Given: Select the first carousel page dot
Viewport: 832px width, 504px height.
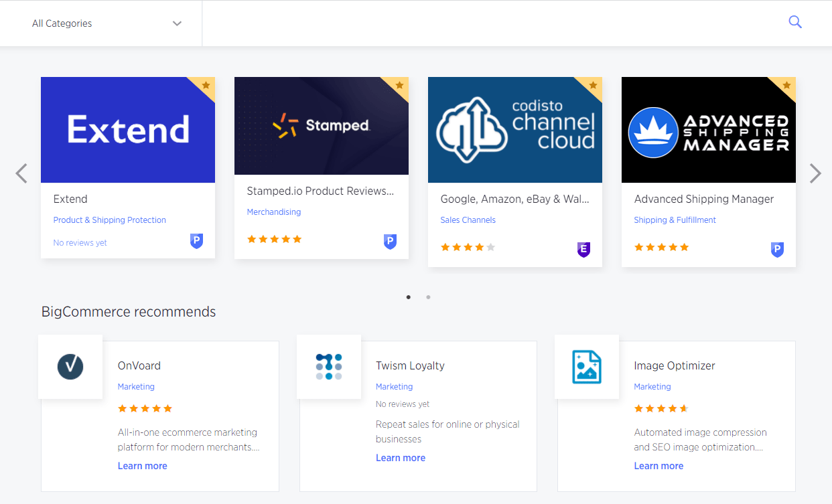Looking at the screenshot, I should (x=409, y=297).
